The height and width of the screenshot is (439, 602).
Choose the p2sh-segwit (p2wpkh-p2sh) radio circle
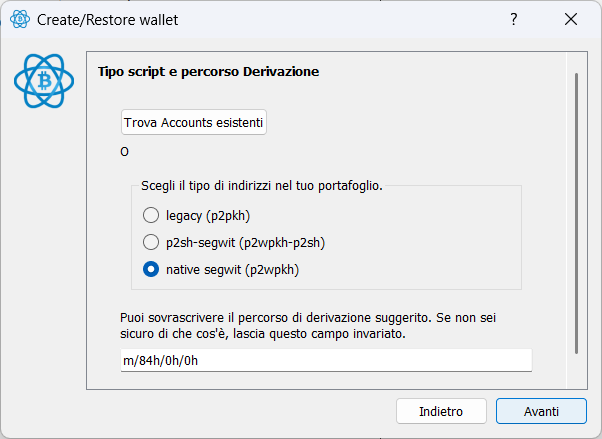tap(151, 242)
